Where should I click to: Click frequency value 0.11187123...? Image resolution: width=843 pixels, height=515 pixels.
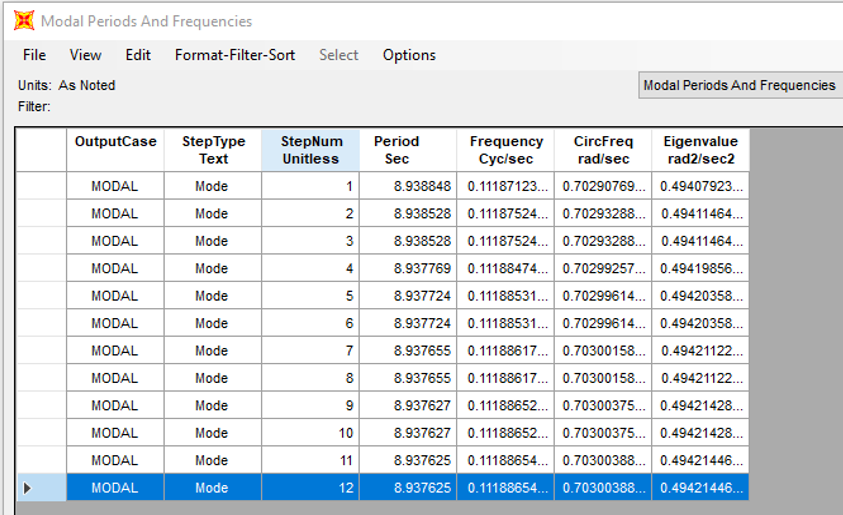point(505,186)
